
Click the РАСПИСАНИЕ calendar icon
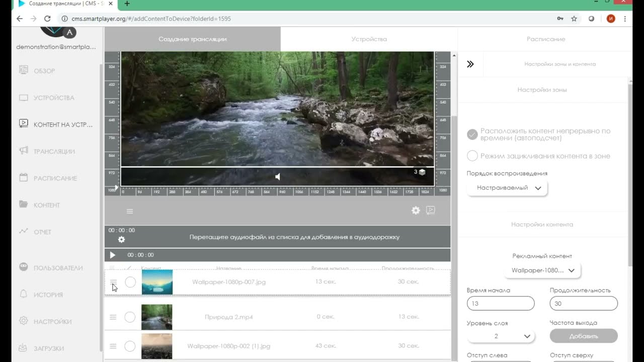24,177
